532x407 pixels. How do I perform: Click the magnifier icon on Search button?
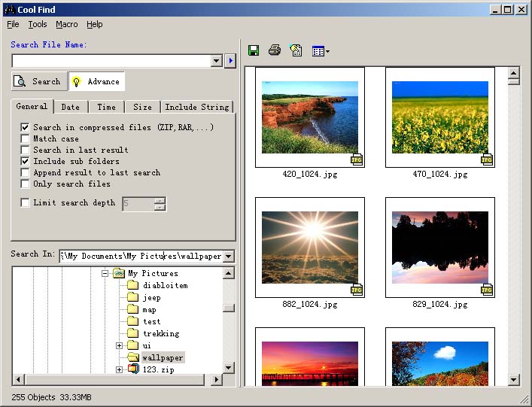click(x=20, y=81)
